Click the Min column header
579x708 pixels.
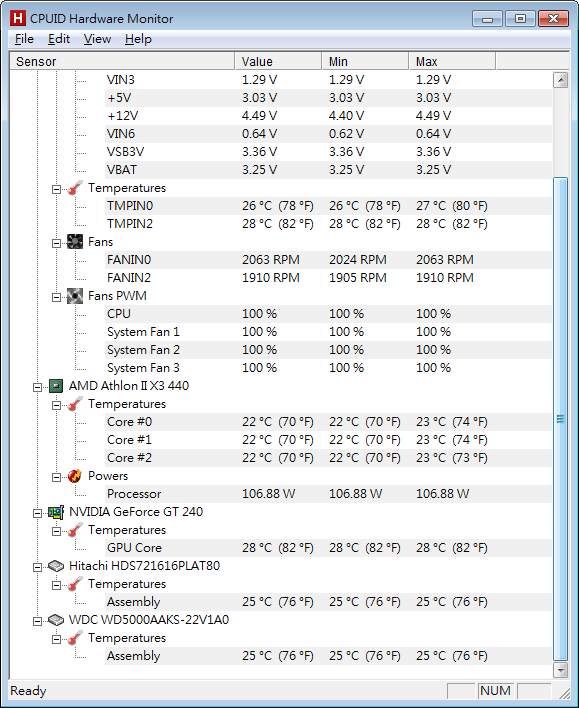(x=365, y=61)
